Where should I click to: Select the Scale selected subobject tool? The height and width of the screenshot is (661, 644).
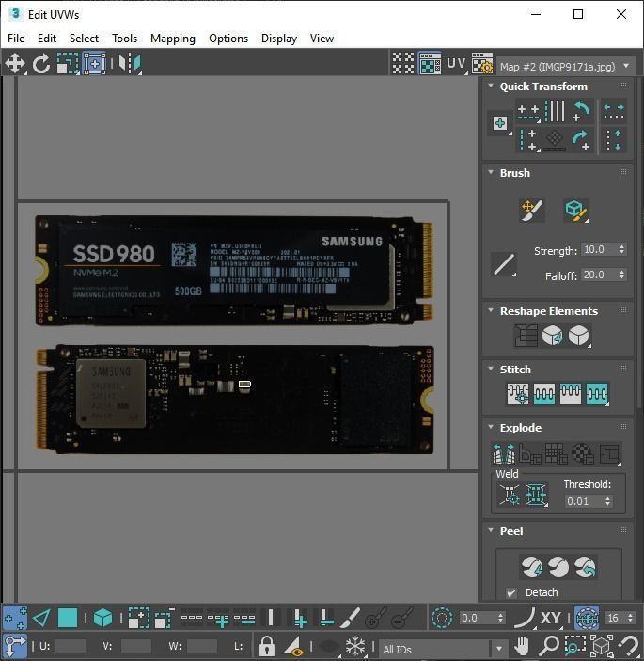click(x=68, y=64)
